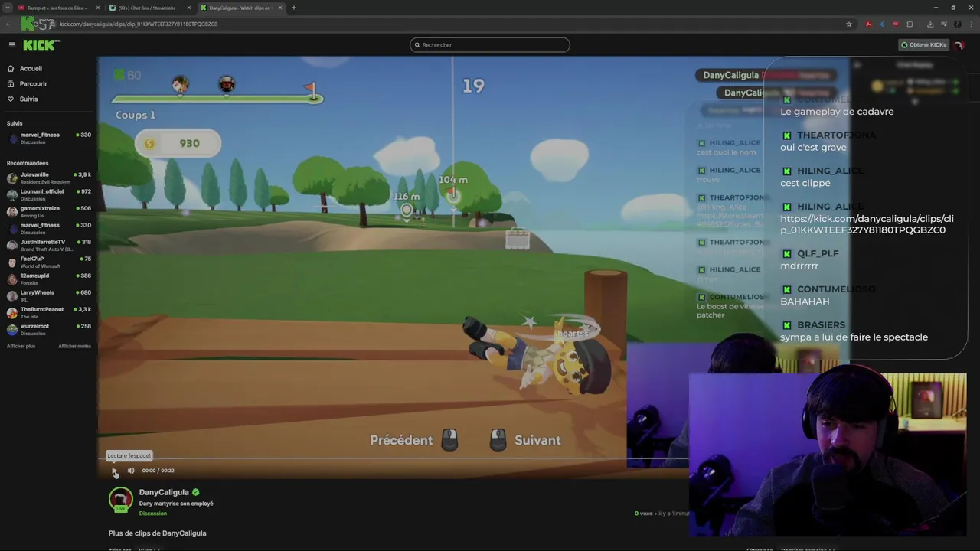Play the clip with the play button

[x=115, y=471]
